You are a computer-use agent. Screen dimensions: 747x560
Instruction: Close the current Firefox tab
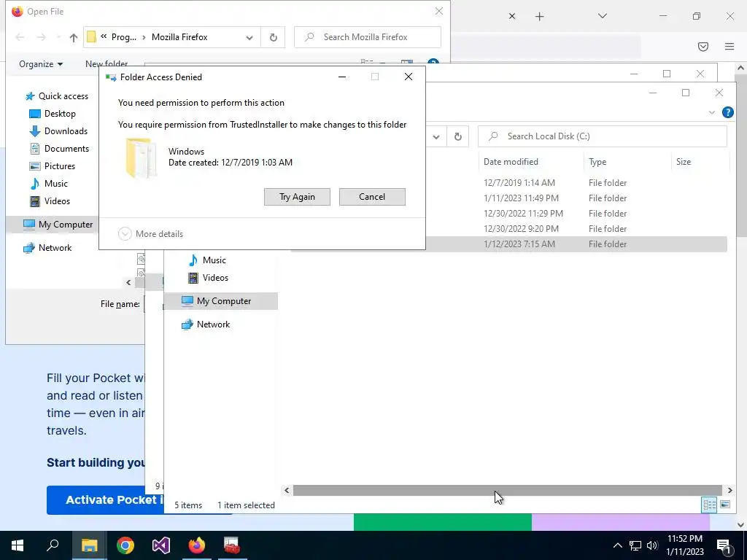[512, 17]
